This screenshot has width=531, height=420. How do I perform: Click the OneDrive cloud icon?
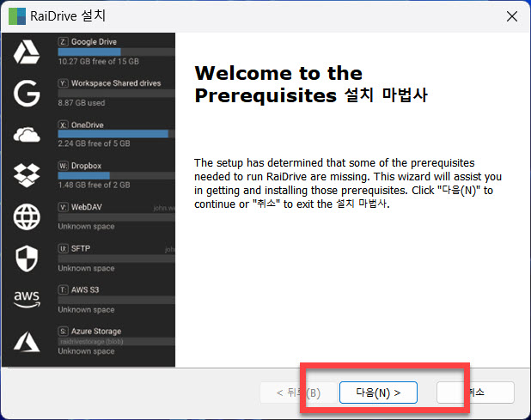[27, 135]
